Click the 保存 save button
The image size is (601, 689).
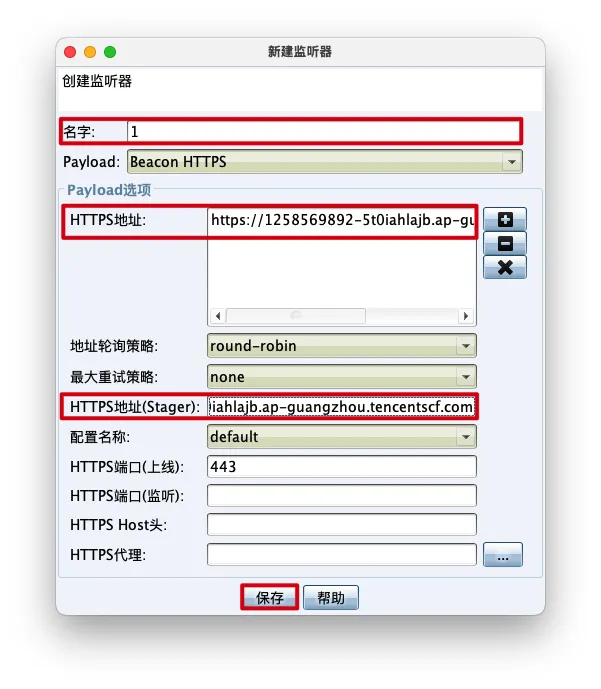[x=270, y=597]
